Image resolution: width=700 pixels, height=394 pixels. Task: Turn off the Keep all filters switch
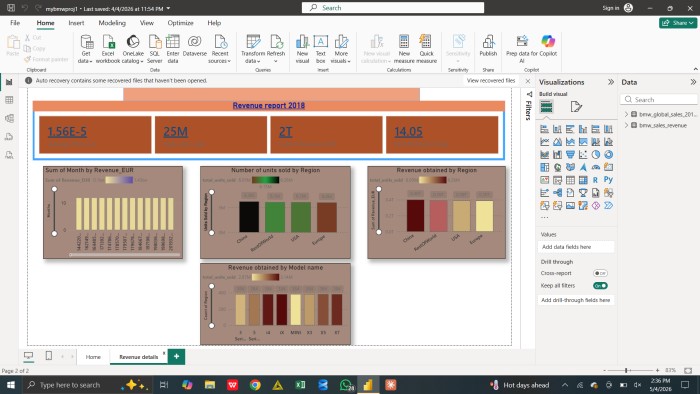(600, 286)
